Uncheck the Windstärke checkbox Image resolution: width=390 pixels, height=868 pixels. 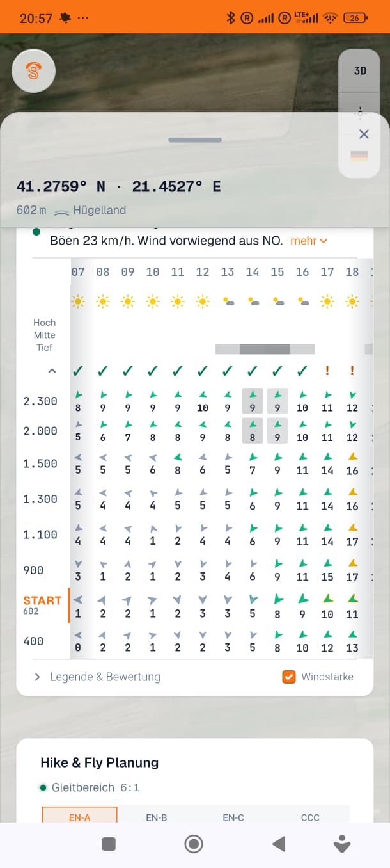(289, 677)
